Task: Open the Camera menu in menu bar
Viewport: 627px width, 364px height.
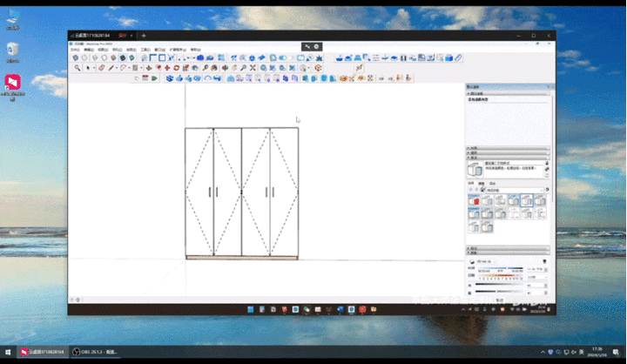Action: point(118,50)
